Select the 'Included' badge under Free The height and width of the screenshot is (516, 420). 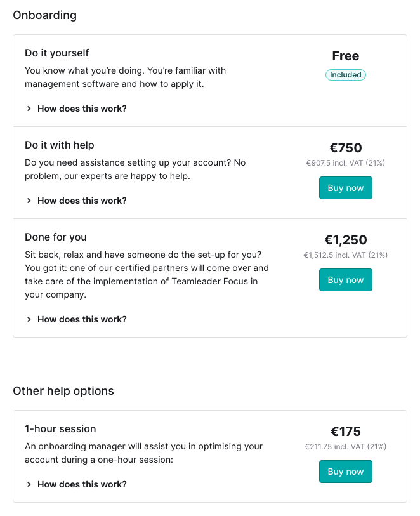(345, 75)
